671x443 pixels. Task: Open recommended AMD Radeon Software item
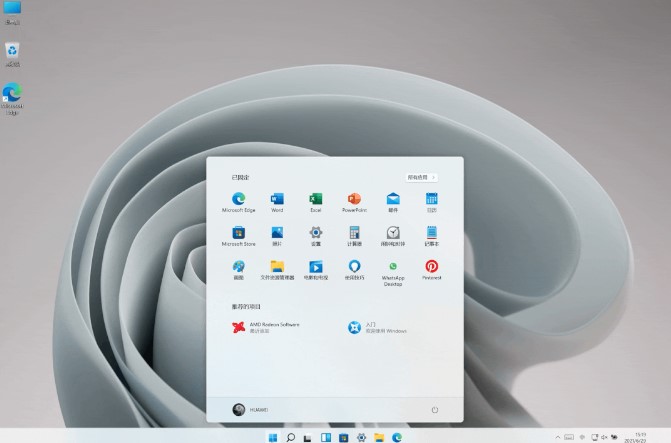(x=265, y=327)
